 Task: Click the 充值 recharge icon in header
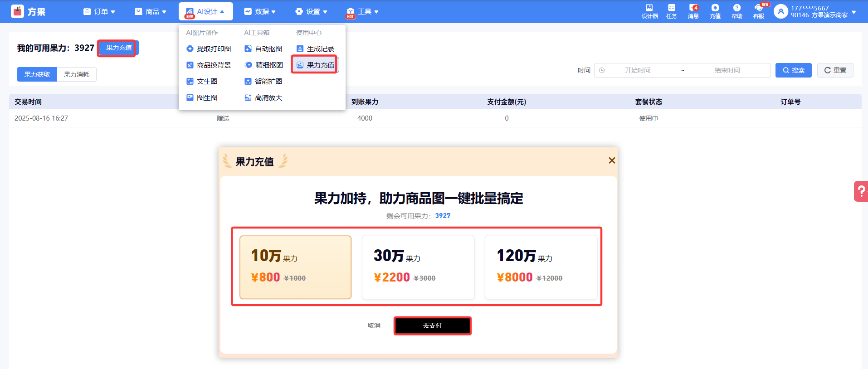(715, 11)
